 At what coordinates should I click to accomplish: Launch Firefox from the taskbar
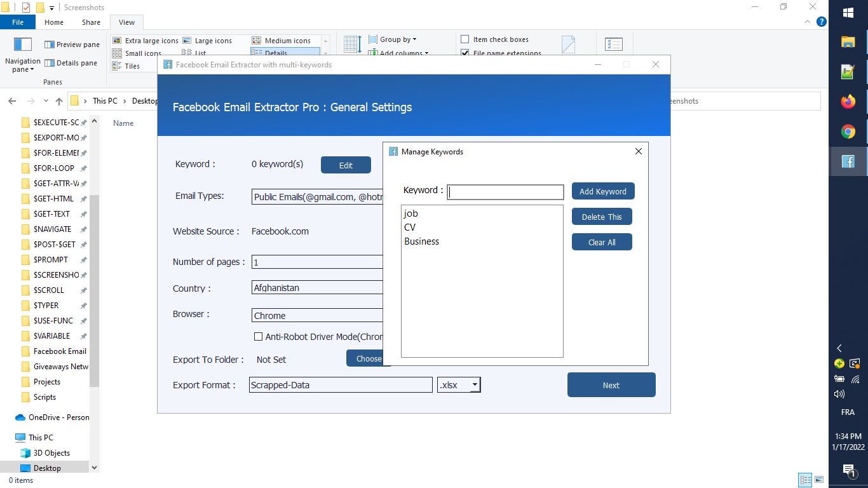848,102
